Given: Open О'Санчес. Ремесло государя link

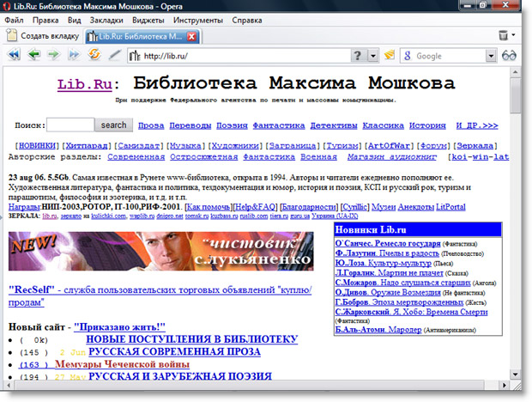Looking at the screenshot, I should (388, 243).
